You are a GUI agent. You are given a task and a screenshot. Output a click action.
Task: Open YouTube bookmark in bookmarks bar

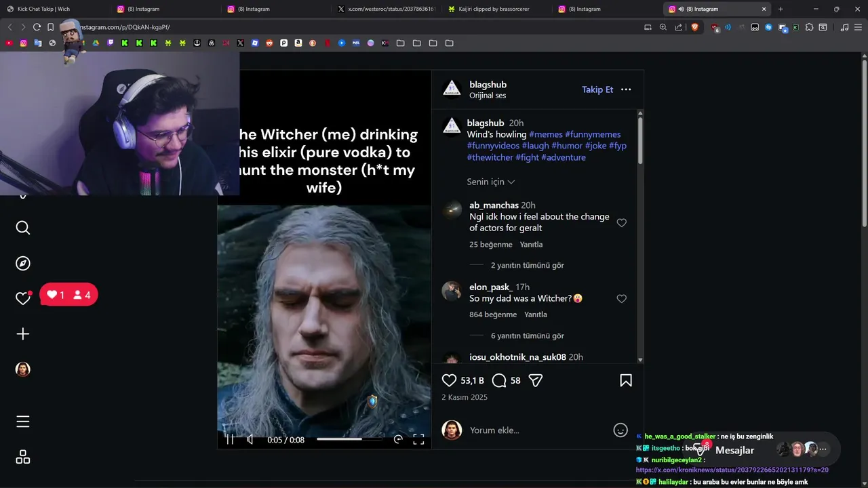tap(9, 43)
